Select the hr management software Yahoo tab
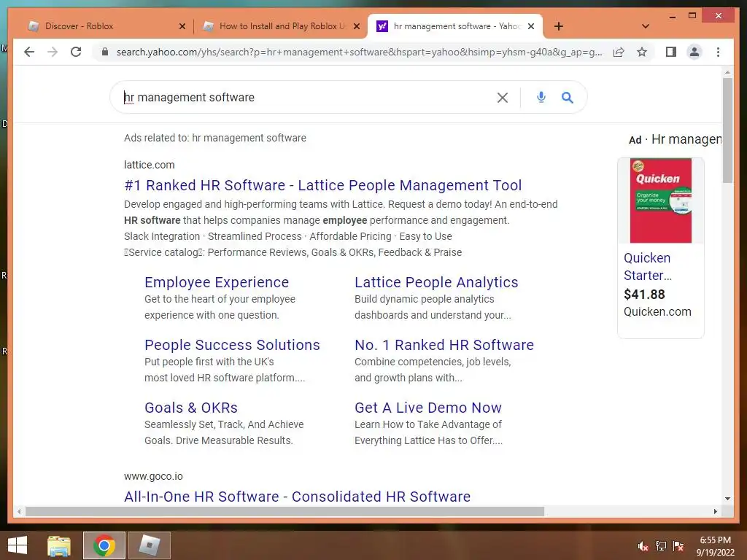Screen dimensions: 747x560 454,26
